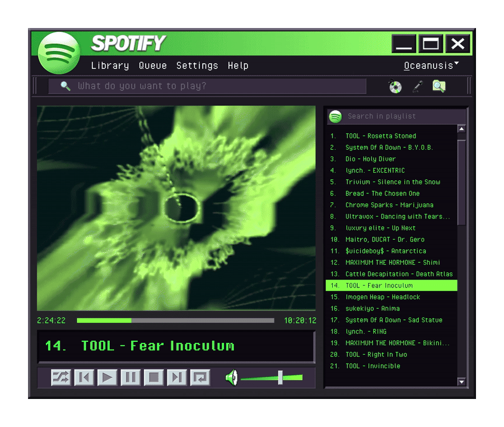This screenshot has height=427, width=504.
Task: Click the CD disc icon
Action: pyautogui.click(x=395, y=86)
